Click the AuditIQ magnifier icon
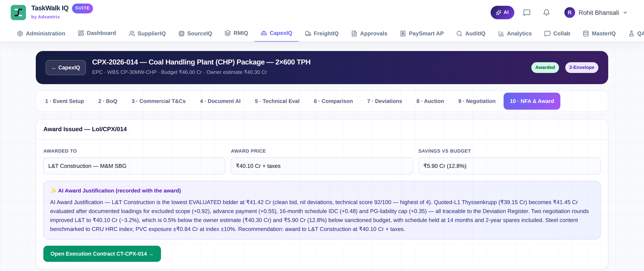This screenshot has width=644, height=271. coord(459,33)
